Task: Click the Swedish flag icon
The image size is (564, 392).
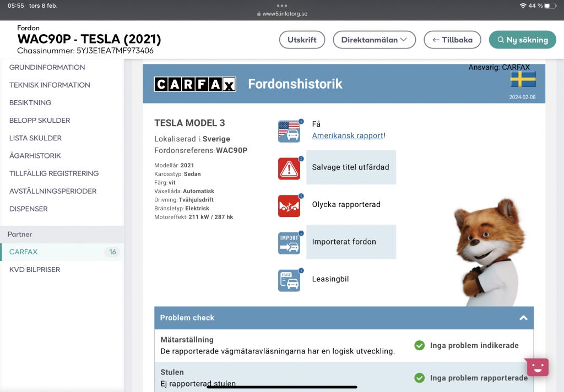Action: (x=523, y=79)
